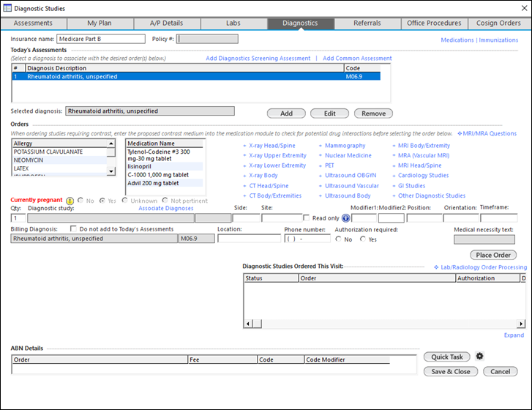
Task: Click the Phone number field
Action: (307, 239)
